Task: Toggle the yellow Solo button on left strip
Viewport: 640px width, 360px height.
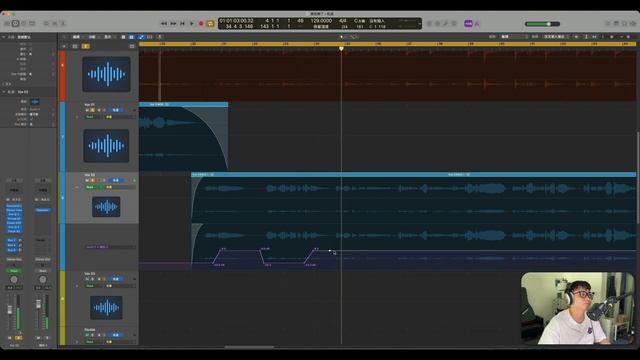Action: coord(18,338)
